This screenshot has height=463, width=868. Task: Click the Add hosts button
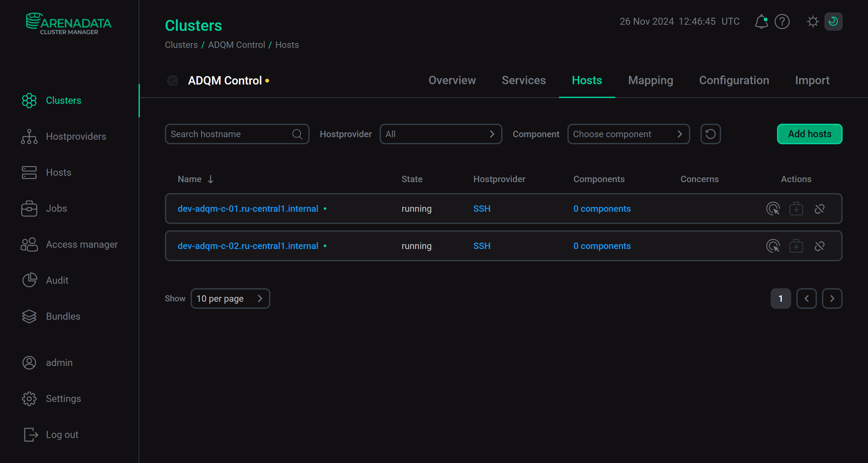(x=809, y=134)
